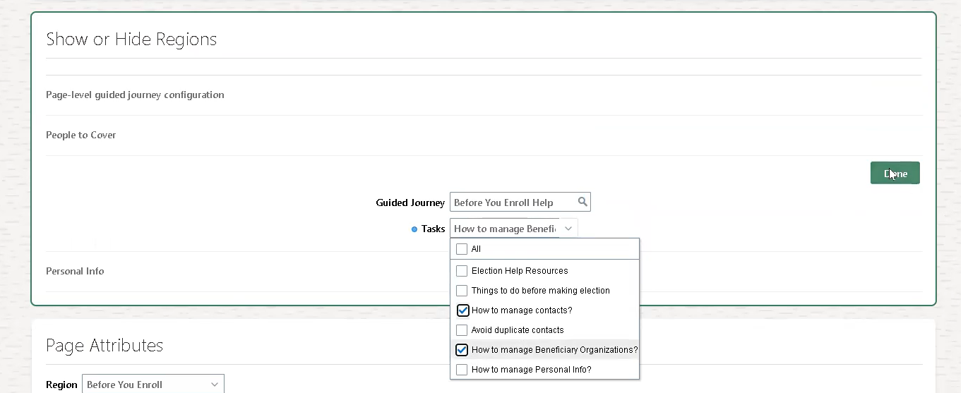Viewport: 980px width, 393px height.
Task: Check How to manage Personal Info?
Action: pyautogui.click(x=462, y=370)
